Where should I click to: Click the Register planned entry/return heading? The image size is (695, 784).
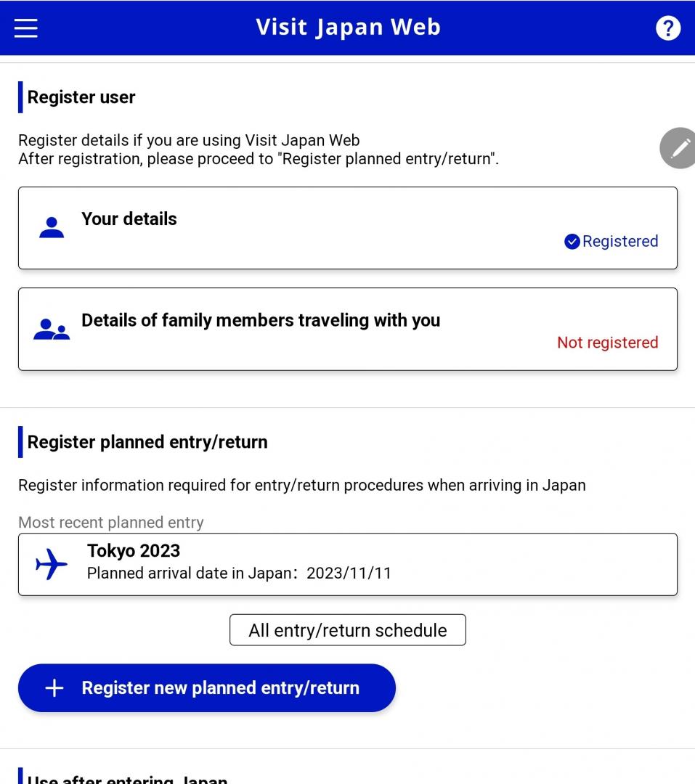click(147, 441)
